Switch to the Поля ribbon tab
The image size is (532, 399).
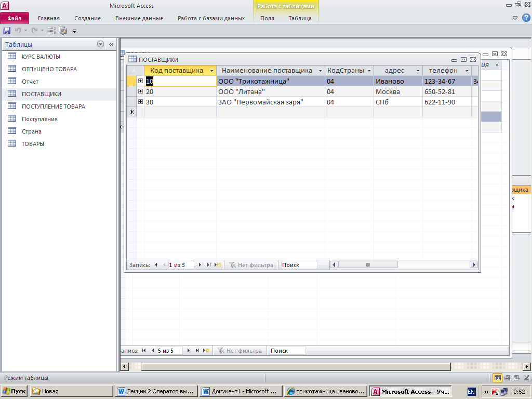(267, 18)
